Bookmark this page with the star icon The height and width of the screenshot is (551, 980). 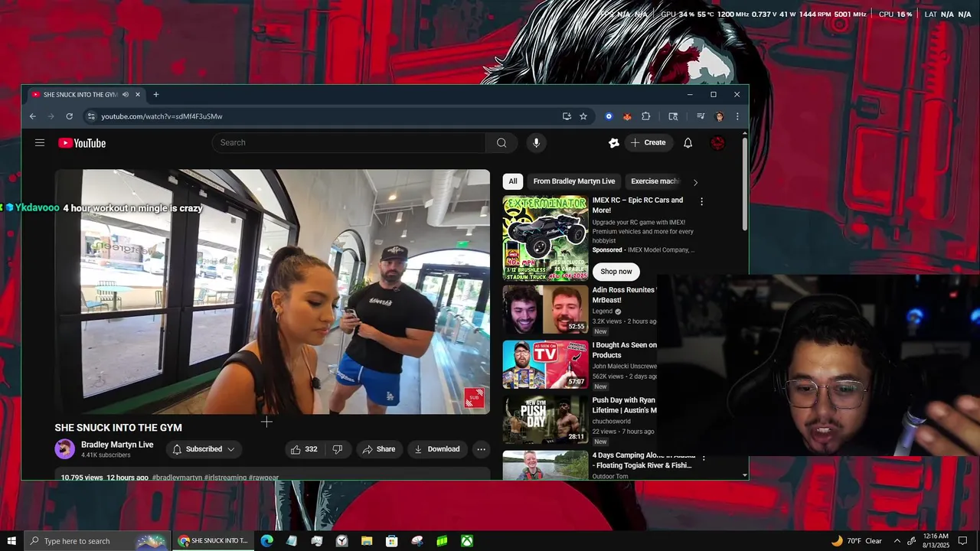point(583,116)
